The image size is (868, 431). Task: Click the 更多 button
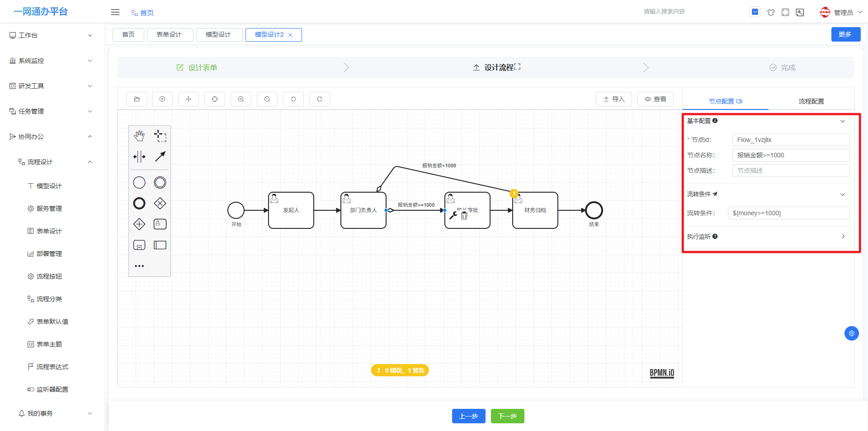(x=846, y=34)
